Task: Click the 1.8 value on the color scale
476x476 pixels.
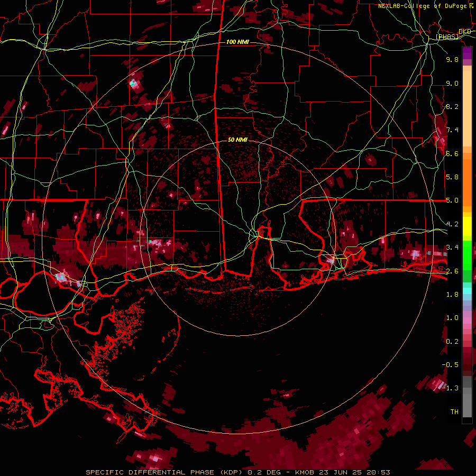Action: pos(452,295)
